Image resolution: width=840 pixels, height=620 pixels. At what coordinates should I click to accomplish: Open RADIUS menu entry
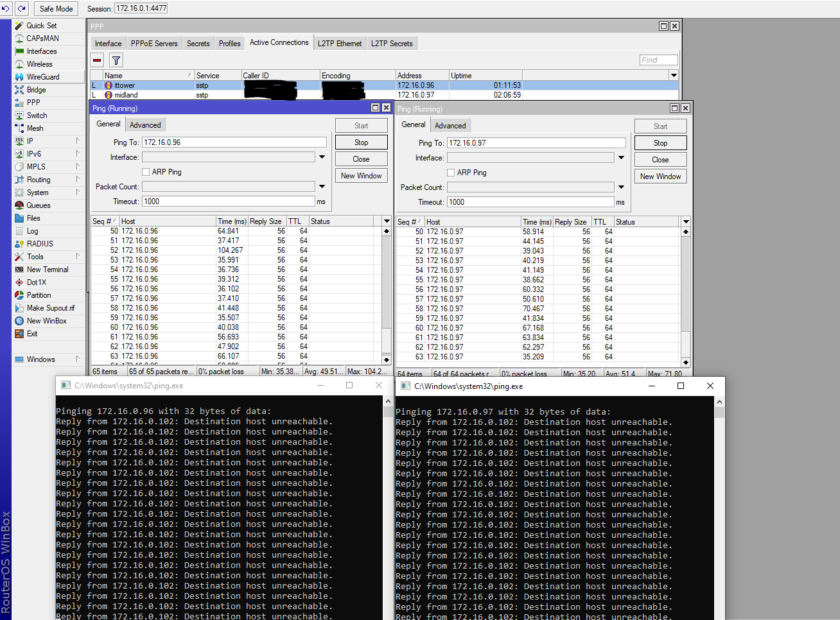click(x=40, y=244)
